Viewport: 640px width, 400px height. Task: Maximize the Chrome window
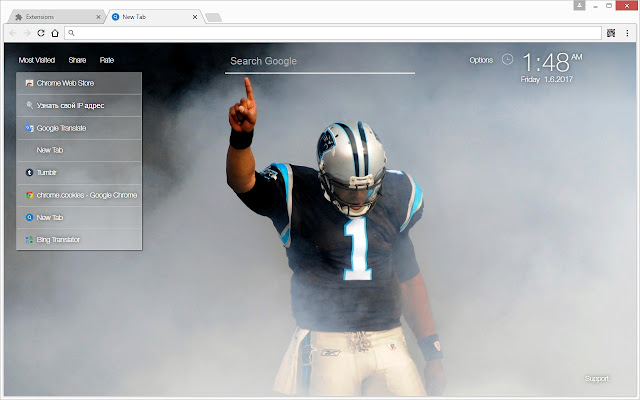click(x=609, y=6)
